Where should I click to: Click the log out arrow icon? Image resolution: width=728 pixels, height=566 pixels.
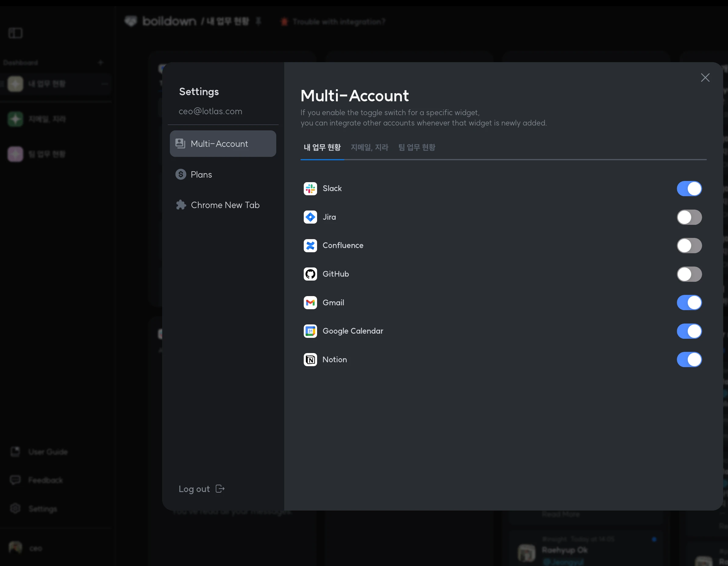tap(220, 489)
